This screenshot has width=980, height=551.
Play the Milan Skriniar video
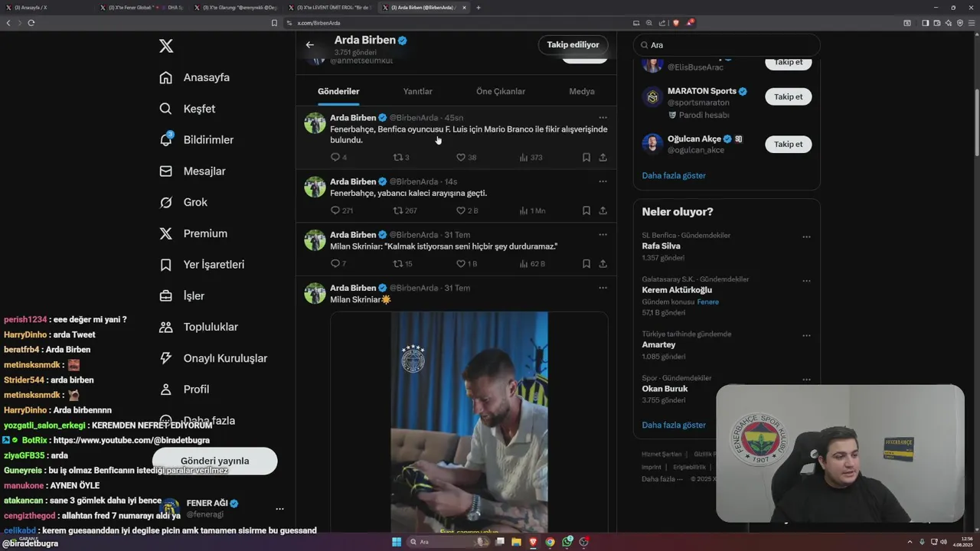[x=469, y=422]
